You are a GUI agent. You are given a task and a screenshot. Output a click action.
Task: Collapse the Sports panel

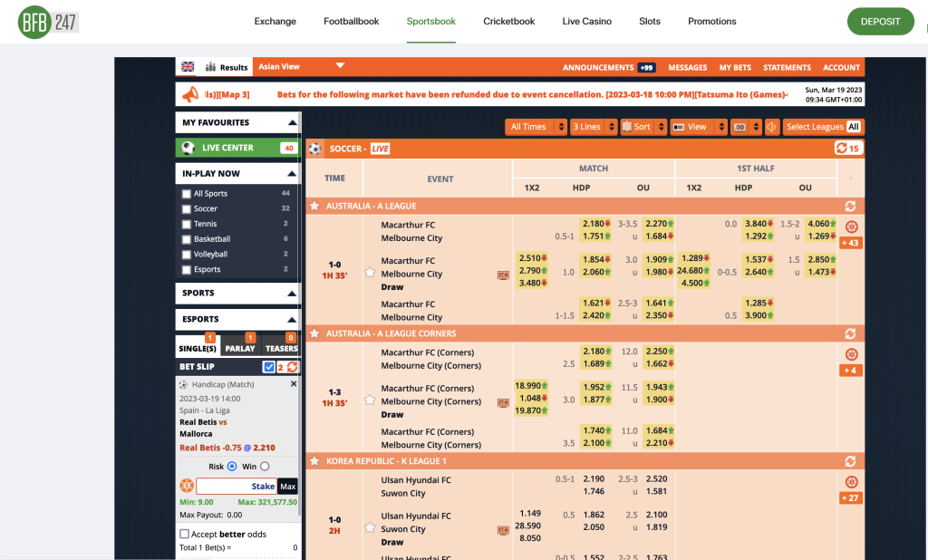click(292, 293)
